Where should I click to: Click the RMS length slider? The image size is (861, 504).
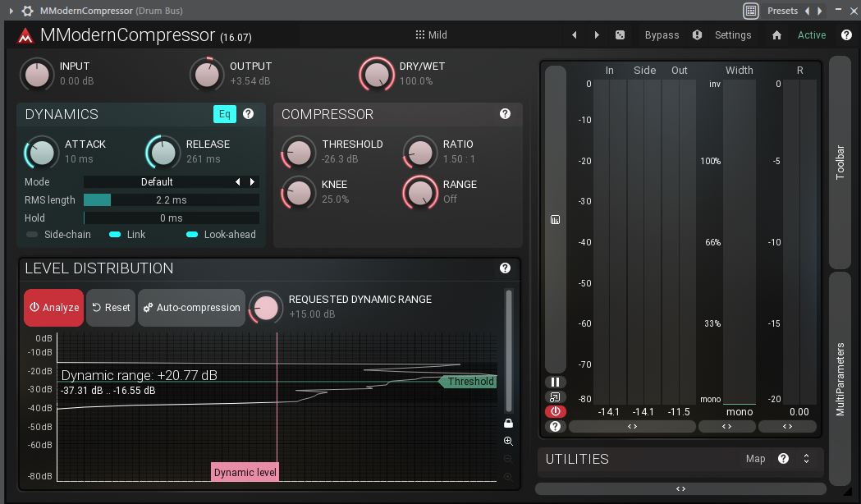pyautogui.click(x=172, y=199)
